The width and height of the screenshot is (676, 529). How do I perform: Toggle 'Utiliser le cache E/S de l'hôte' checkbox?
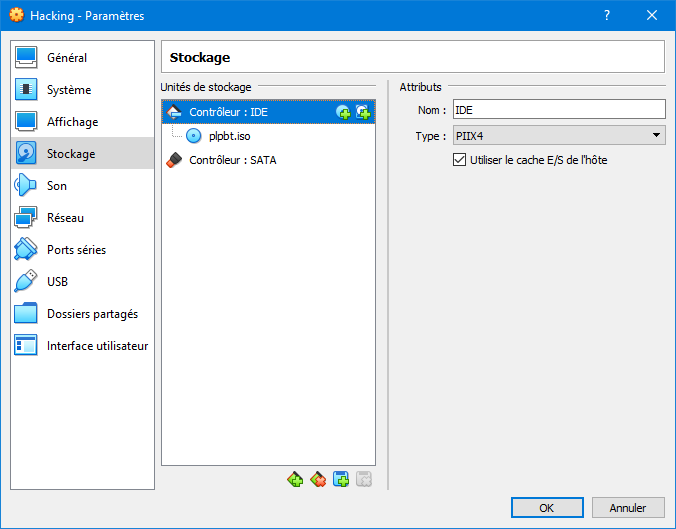460,160
